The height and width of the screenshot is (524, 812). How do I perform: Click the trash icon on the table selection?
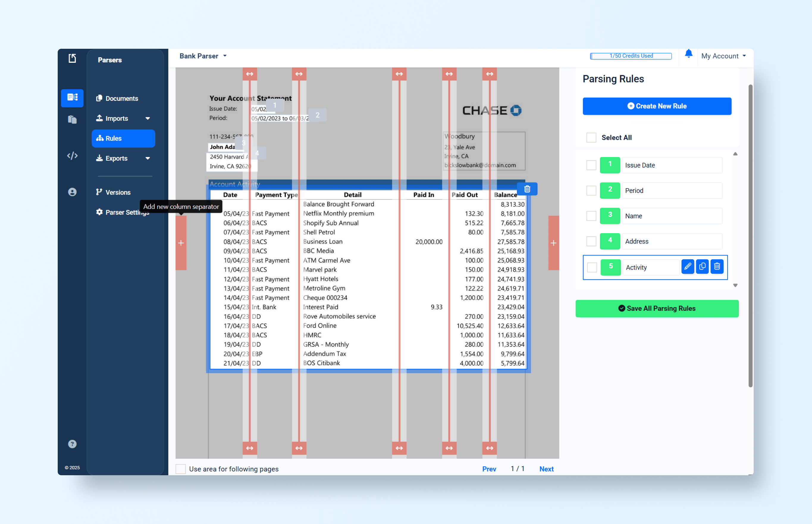pyautogui.click(x=527, y=189)
